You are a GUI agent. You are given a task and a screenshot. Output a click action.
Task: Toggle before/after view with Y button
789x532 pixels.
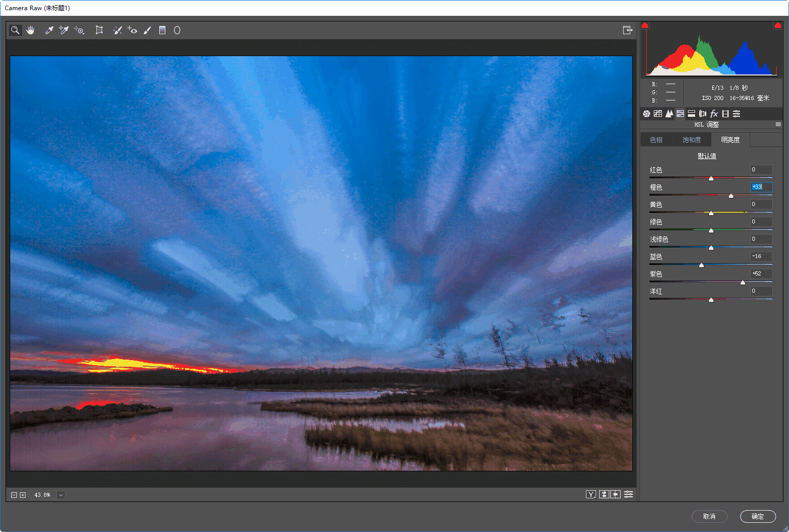591,494
